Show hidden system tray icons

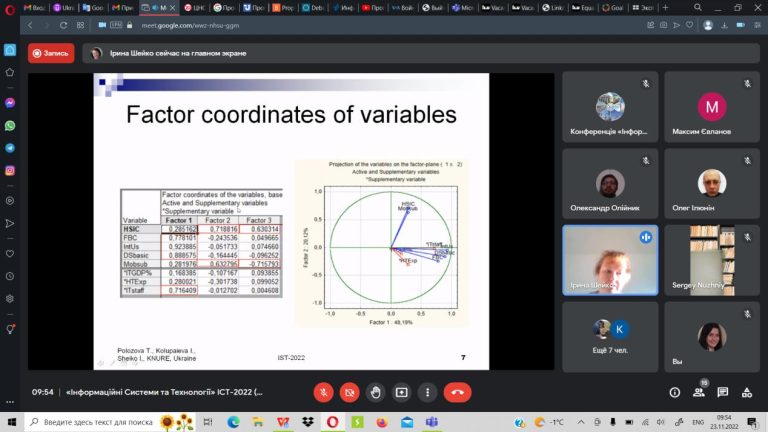click(x=581, y=422)
